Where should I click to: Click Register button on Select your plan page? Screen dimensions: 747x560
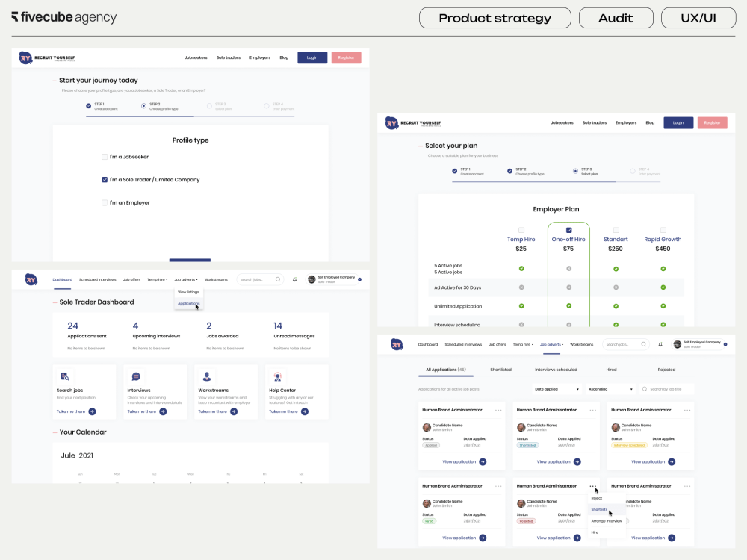tap(712, 123)
